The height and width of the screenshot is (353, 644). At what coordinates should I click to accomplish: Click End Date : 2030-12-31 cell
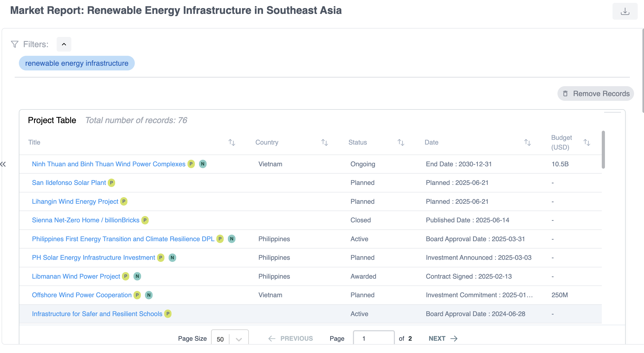(459, 164)
